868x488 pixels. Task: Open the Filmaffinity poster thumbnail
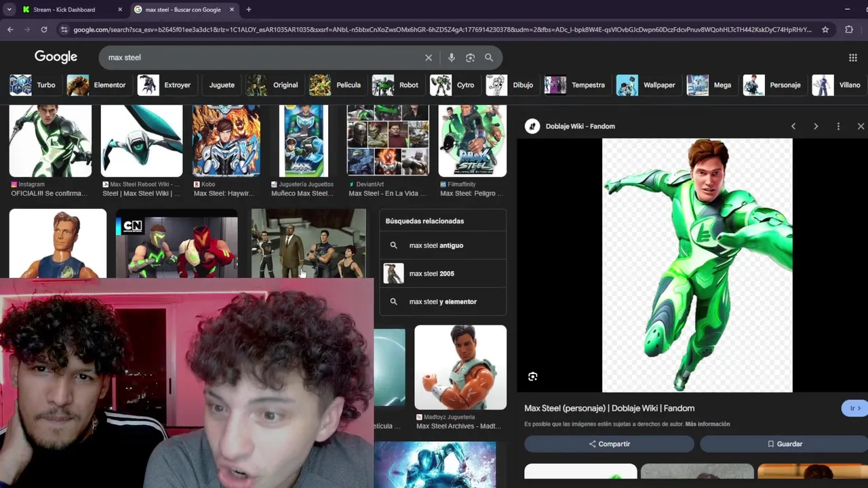472,140
